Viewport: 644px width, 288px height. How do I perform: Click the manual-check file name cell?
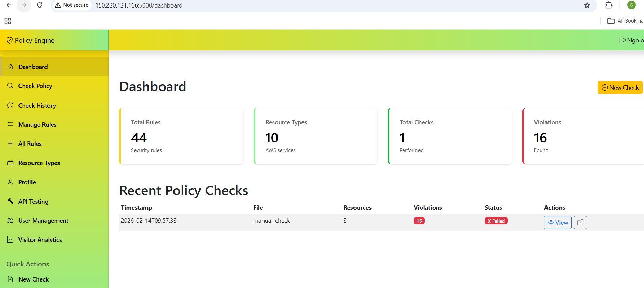pos(272,220)
